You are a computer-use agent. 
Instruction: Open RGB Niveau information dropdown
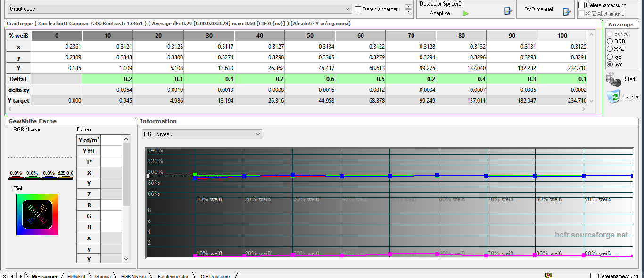[x=202, y=134]
